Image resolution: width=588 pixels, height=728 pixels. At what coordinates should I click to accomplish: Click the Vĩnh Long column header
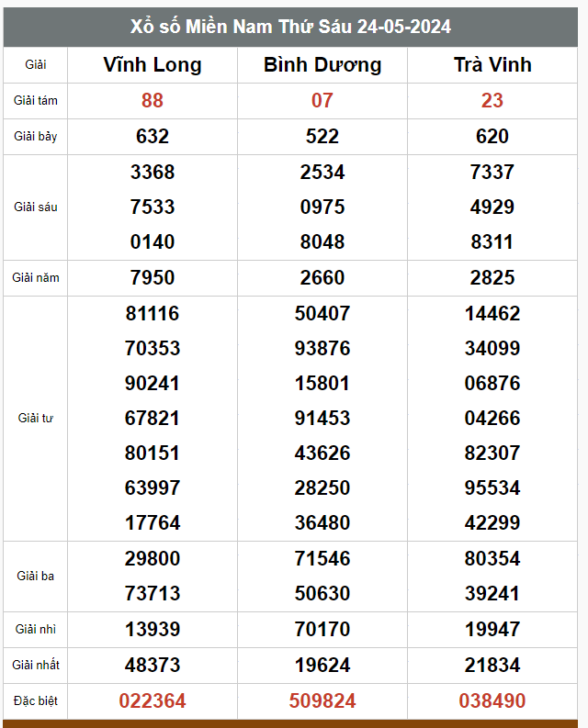(153, 64)
